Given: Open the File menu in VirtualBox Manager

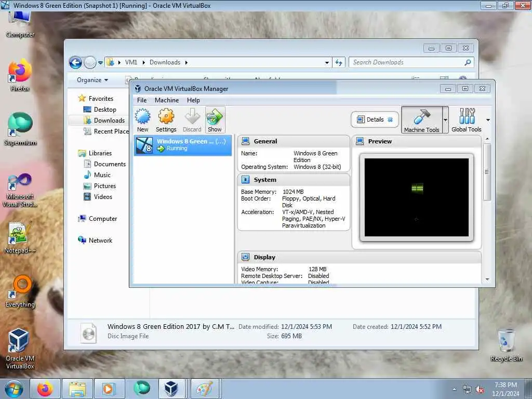Looking at the screenshot, I should coord(142,100).
